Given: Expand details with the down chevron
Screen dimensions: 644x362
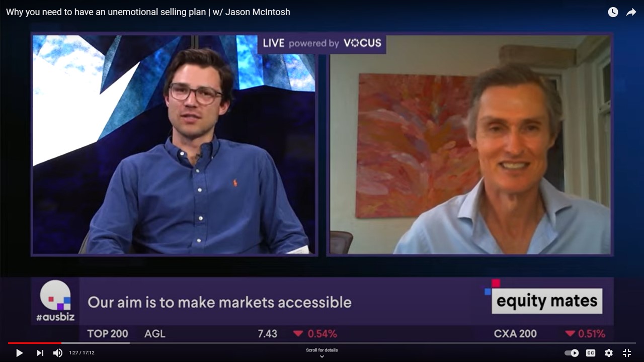Looking at the screenshot, I should (x=322, y=356).
